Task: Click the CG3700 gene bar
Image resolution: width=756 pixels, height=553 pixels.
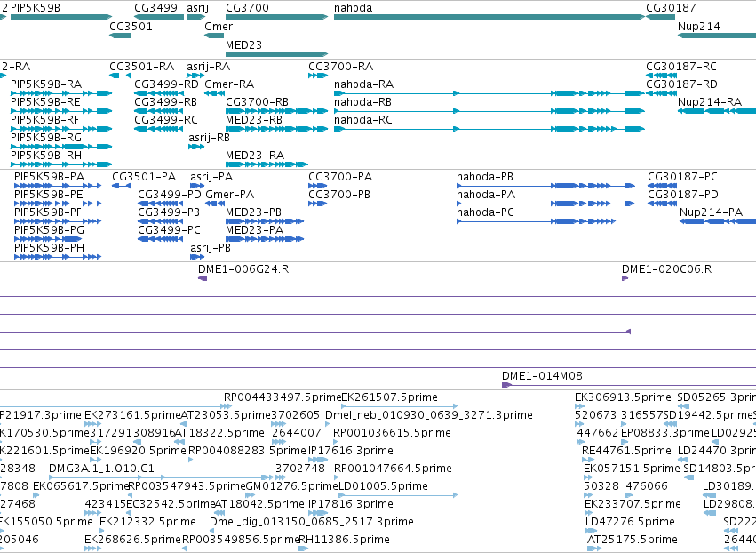Action: tap(277, 17)
